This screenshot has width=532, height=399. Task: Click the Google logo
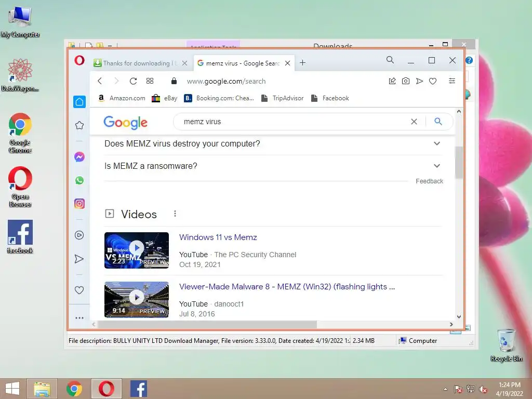[x=126, y=123]
